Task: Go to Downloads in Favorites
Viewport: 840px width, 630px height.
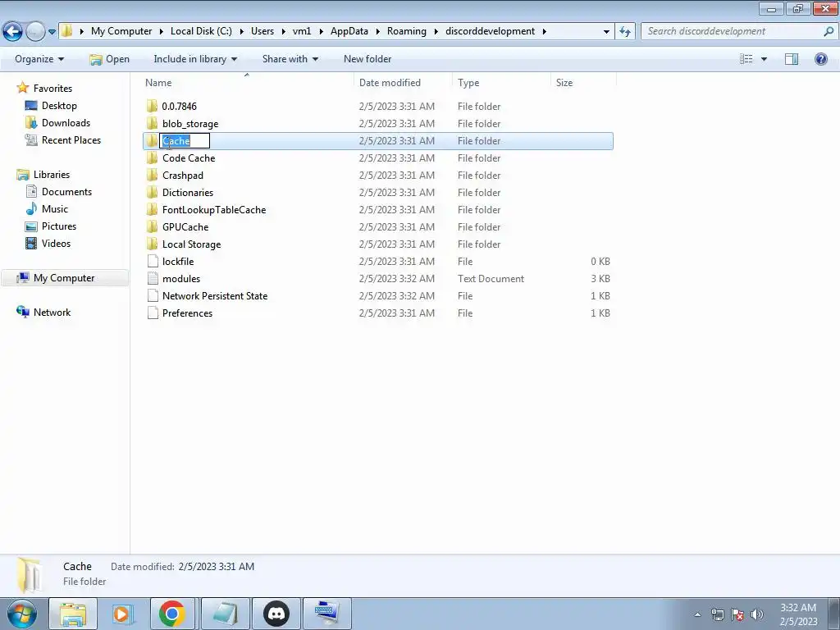Action: pos(66,123)
